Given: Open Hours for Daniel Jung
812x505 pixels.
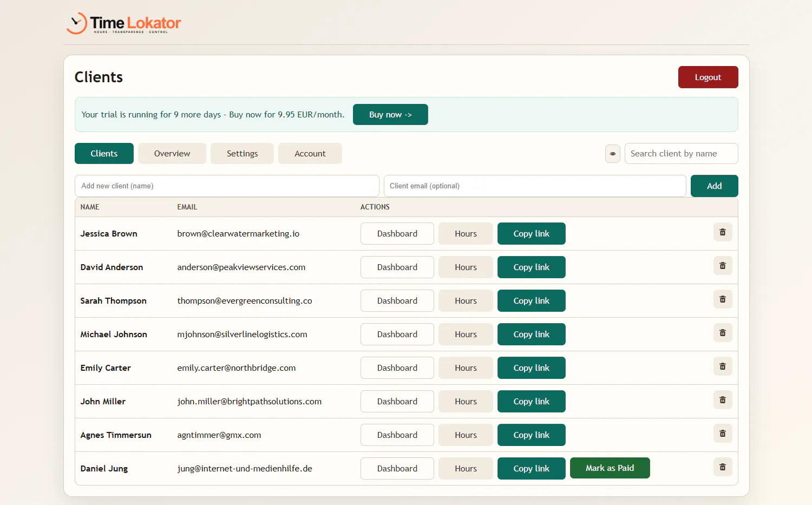Looking at the screenshot, I should pos(466,468).
